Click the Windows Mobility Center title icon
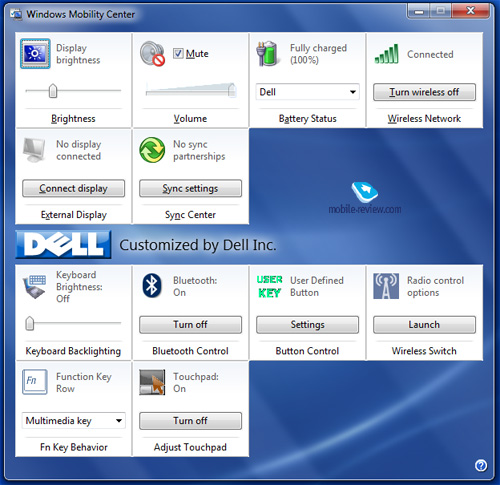 coord(16,14)
